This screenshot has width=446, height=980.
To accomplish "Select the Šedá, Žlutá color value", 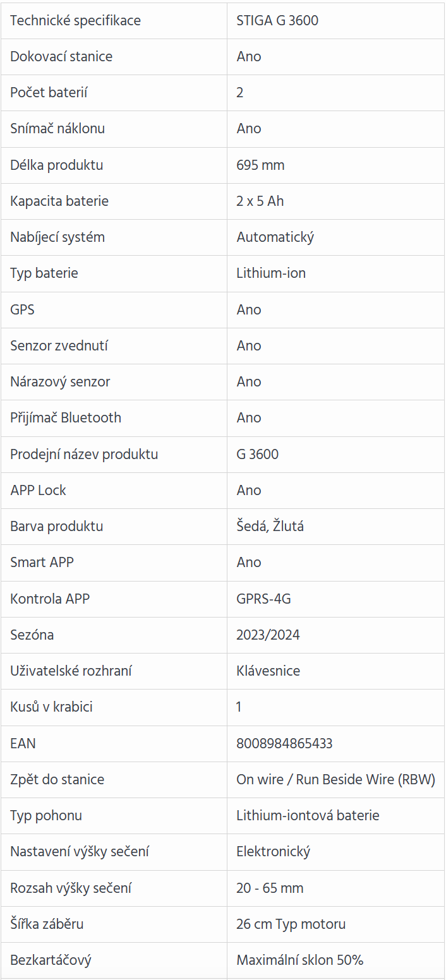I will 270,526.
